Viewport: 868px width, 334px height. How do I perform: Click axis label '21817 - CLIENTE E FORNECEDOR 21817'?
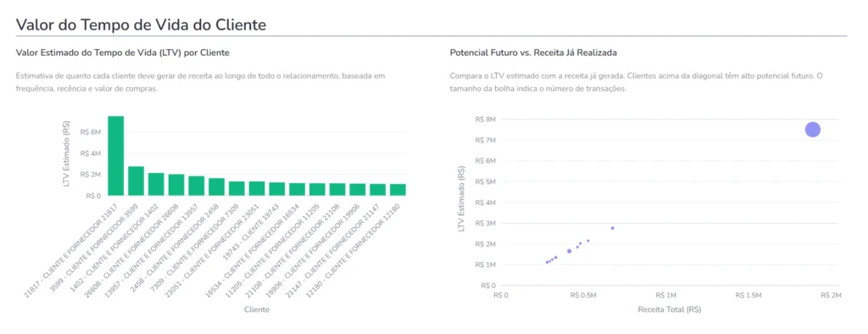(x=70, y=250)
